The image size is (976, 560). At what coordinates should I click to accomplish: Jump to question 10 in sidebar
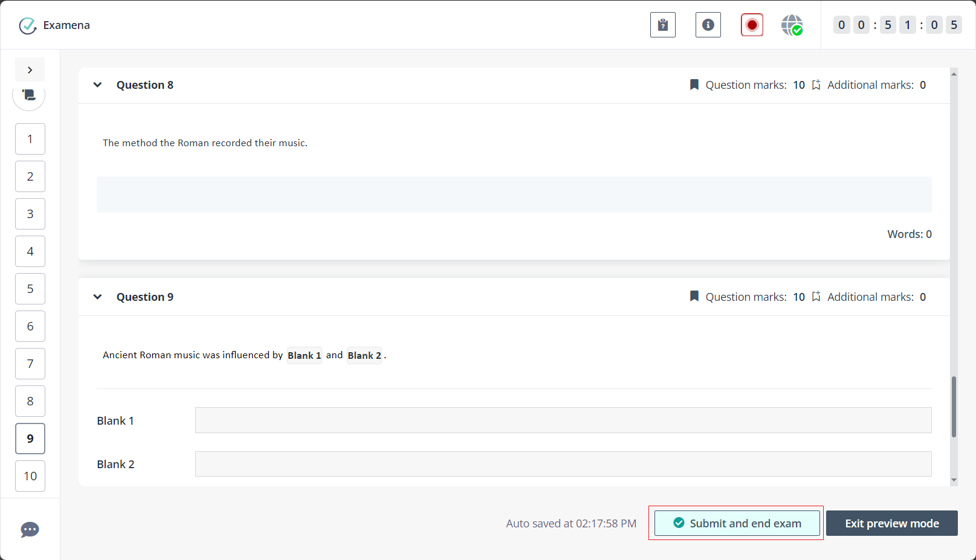pos(30,476)
